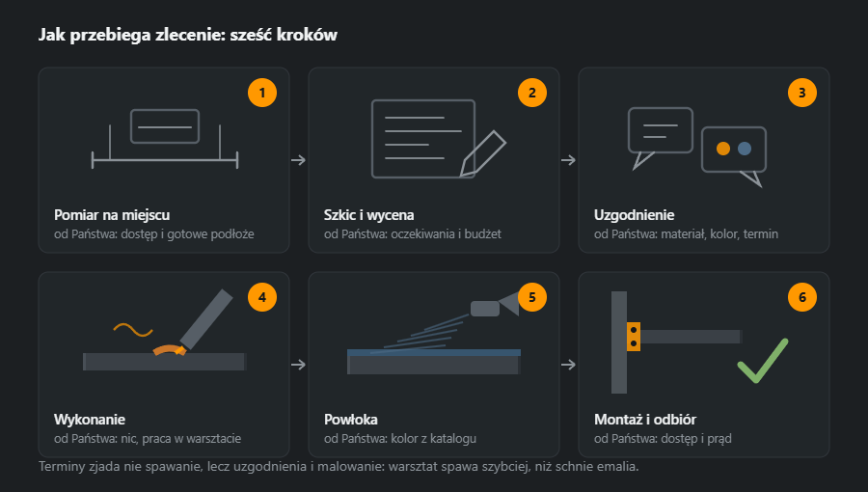This screenshot has height=492, width=868.
Task: Click the orange step number 6 badge
Action: pyautogui.click(x=802, y=297)
